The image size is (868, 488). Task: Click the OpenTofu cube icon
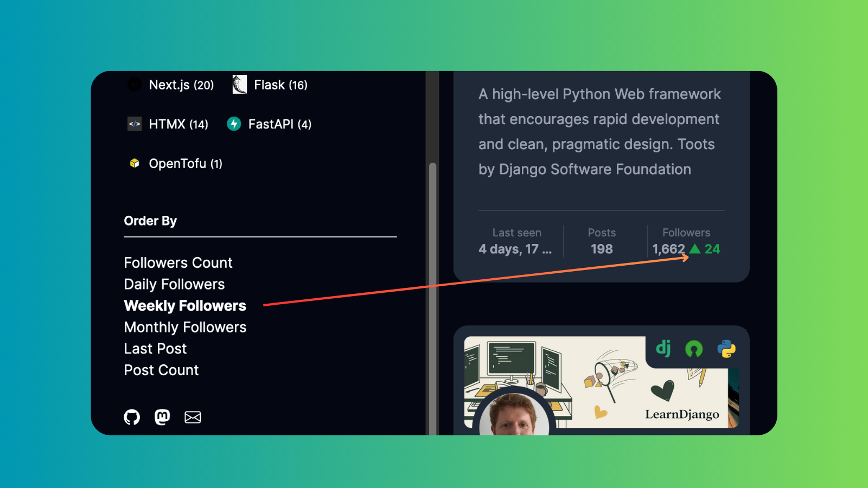click(x=135, y=163)
